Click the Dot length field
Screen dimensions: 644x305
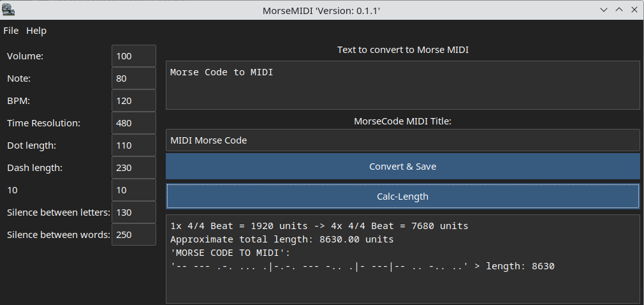tap(134, 145)
